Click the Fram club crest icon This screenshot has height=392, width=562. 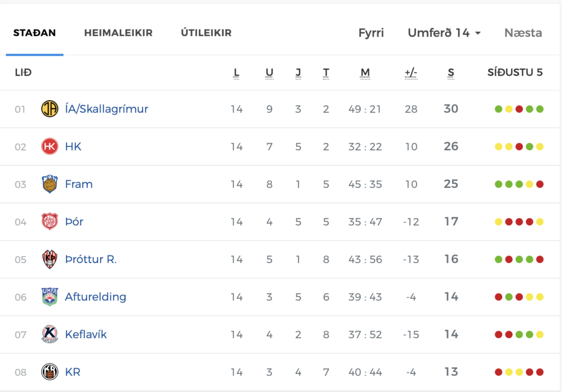coord(49,184)
